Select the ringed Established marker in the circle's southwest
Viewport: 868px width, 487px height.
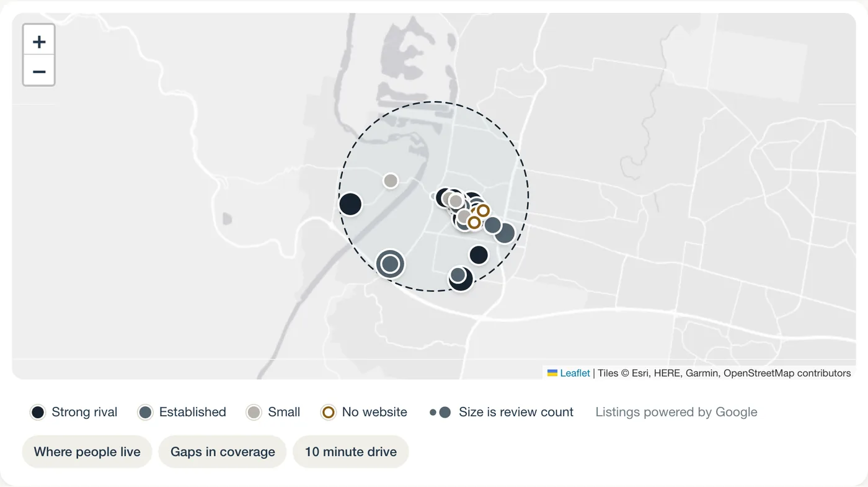click(x=390, y=264)
